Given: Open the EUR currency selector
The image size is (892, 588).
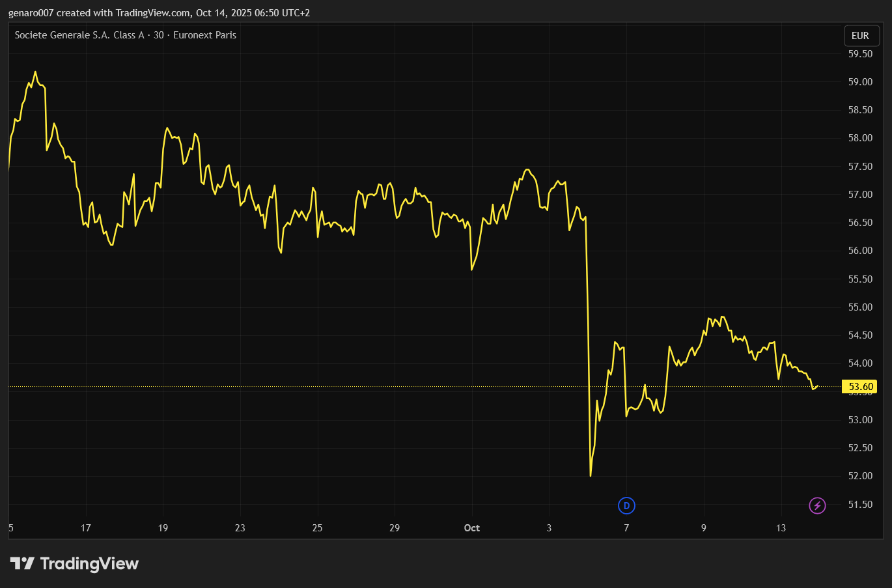Looking at the screenshot, I should pyautogui.click(x=860, y=36).
